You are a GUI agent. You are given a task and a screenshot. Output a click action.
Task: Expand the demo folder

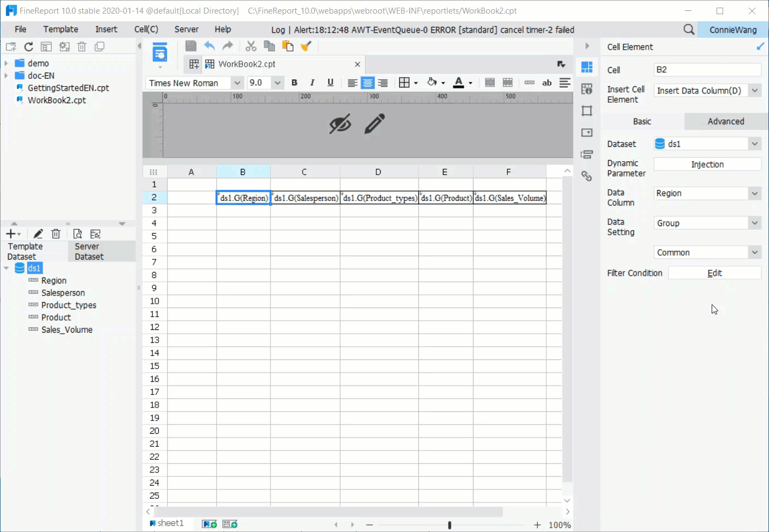pos(6,63)
